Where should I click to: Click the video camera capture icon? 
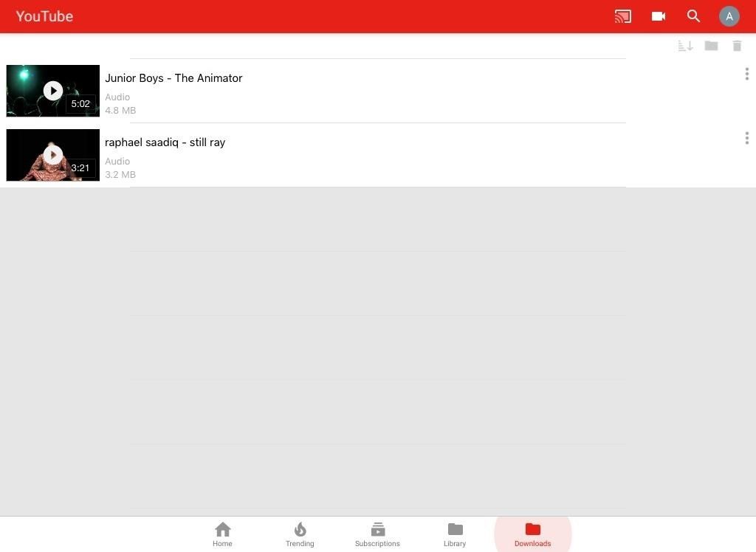[658, 15]
